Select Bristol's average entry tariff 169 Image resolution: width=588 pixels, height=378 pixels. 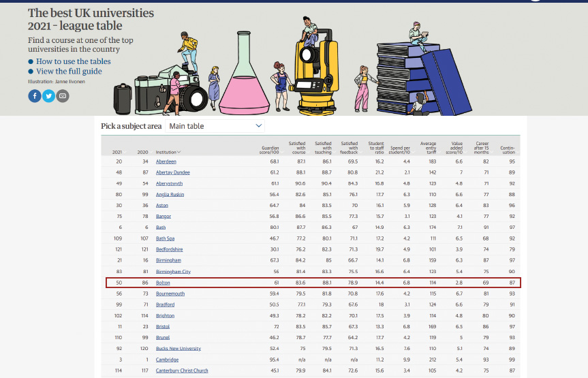point(433,327)
